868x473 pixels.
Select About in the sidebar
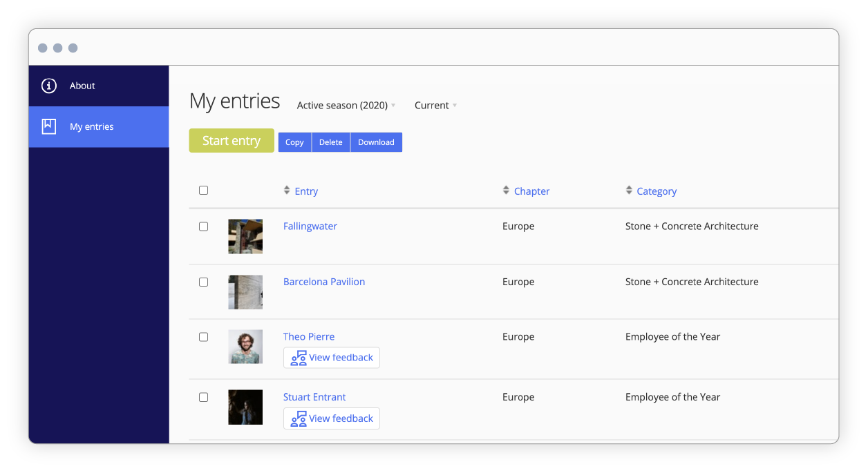click(82, 85)
